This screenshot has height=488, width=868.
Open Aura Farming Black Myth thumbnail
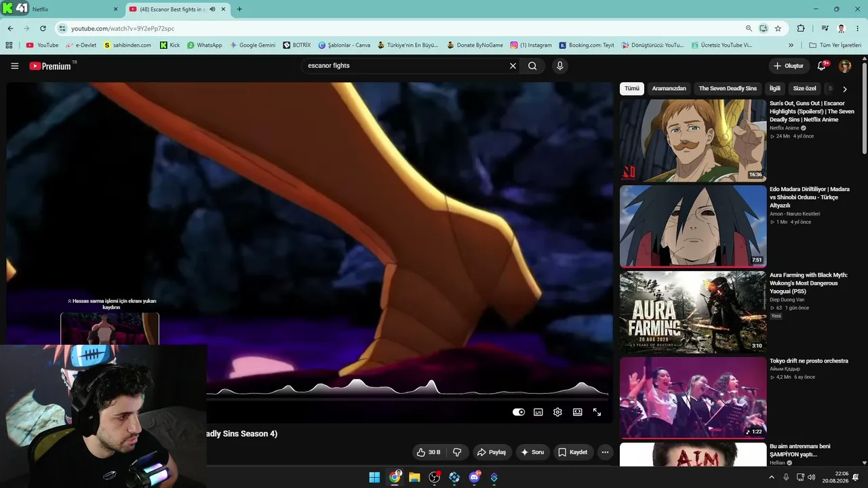(693, 312)
